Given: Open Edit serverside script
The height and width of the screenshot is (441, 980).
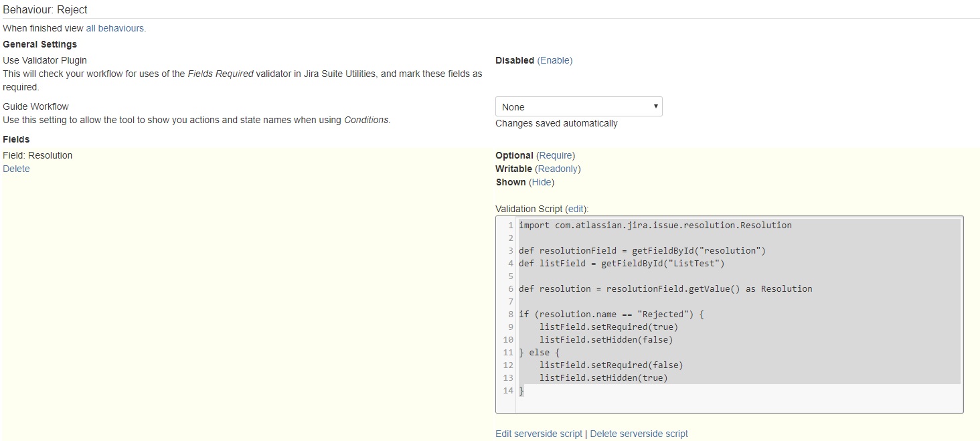Looking at the screenshot, I should point(539,434).
